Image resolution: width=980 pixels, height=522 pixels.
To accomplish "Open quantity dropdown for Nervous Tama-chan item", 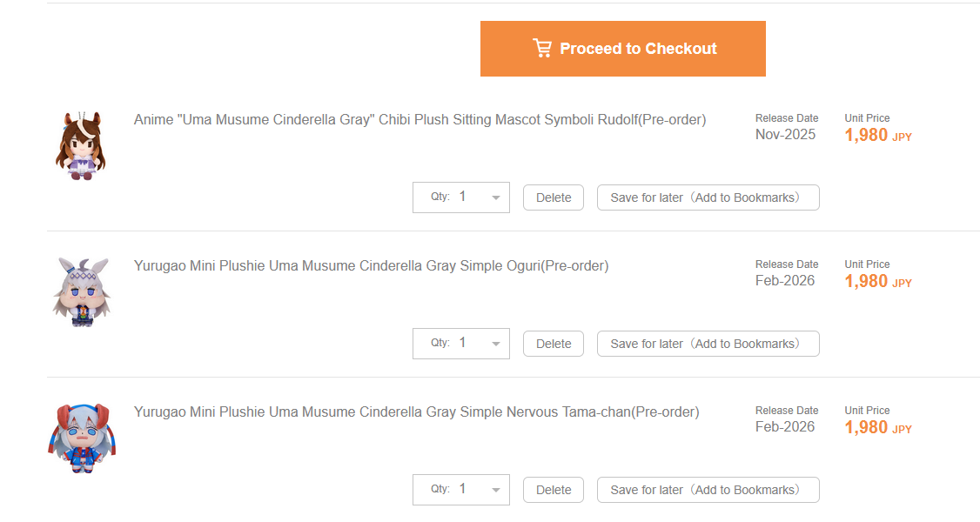I will coord(461,490).
